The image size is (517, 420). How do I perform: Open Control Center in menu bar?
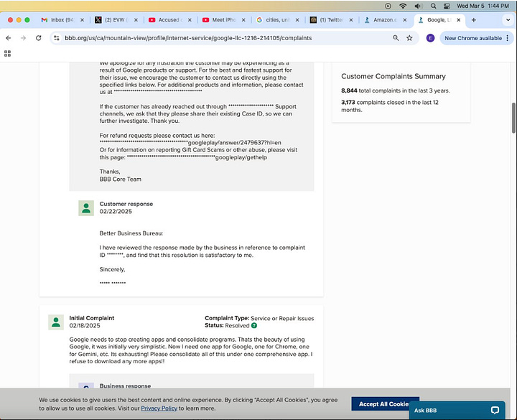pyautogui.click(x=447, y=6)
